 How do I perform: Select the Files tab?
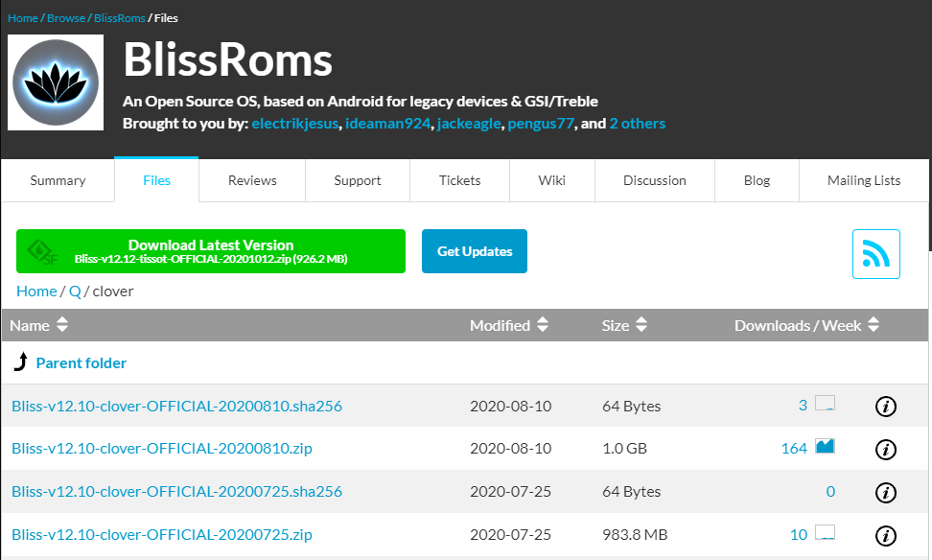coord(156,180)
